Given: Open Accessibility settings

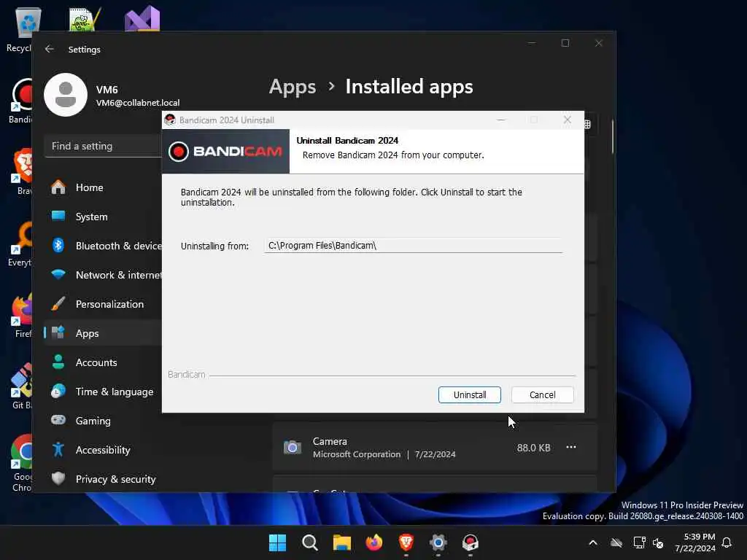Looking at the screenshot, I should point(103,450).
